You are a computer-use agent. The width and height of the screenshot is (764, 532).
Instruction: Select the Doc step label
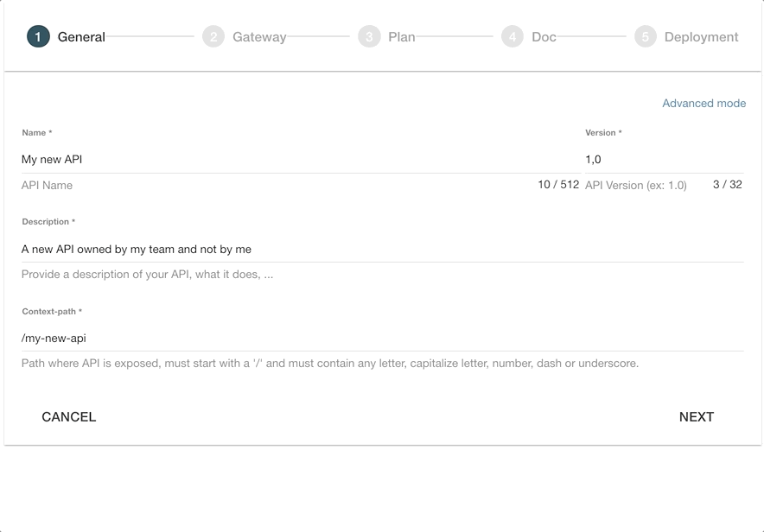(544, 37)
